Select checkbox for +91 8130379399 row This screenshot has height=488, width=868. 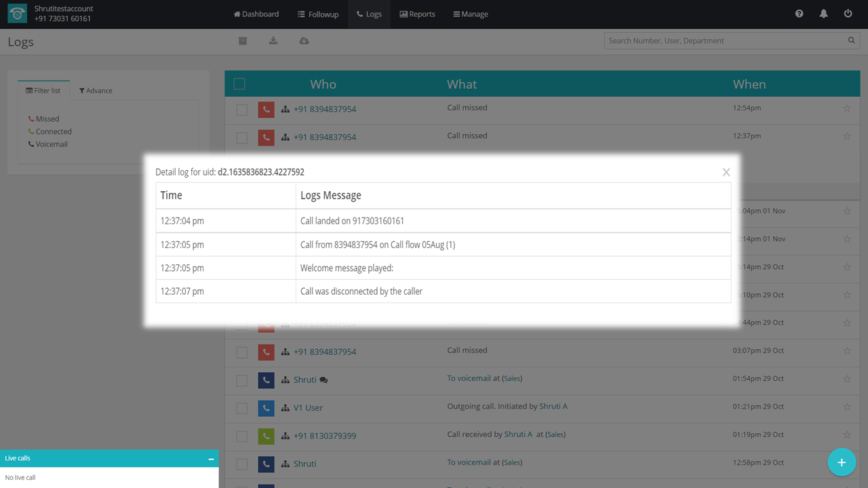241,436
